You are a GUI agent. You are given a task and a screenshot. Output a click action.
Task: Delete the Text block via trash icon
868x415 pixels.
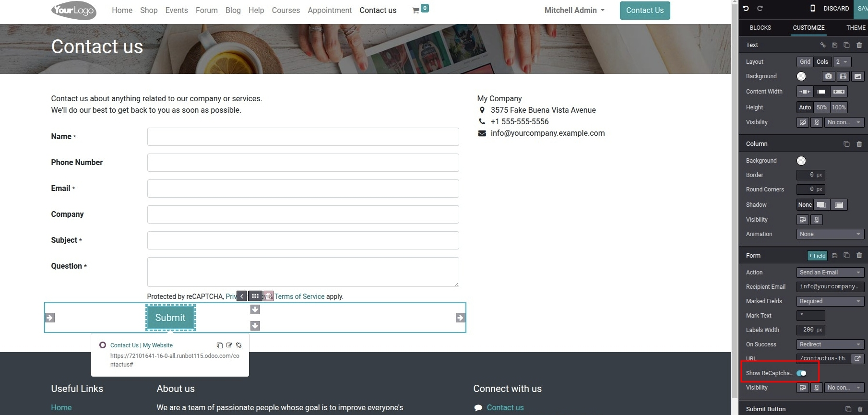click(859, 45)
